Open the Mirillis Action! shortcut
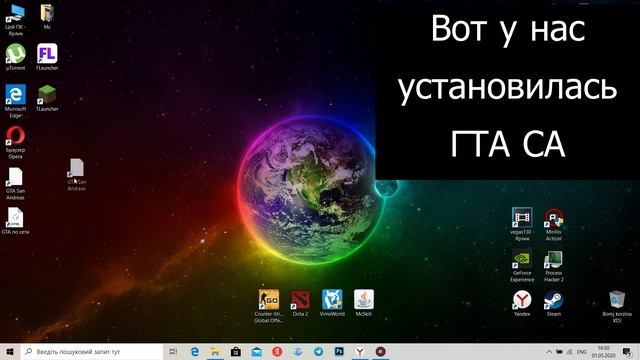 pyautogui.click(x=554, y=224)
